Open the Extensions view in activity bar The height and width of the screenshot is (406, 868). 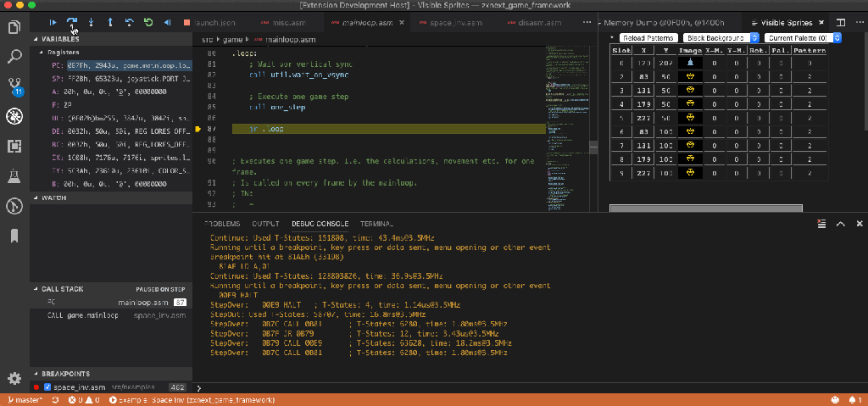(x=14, y=146)
